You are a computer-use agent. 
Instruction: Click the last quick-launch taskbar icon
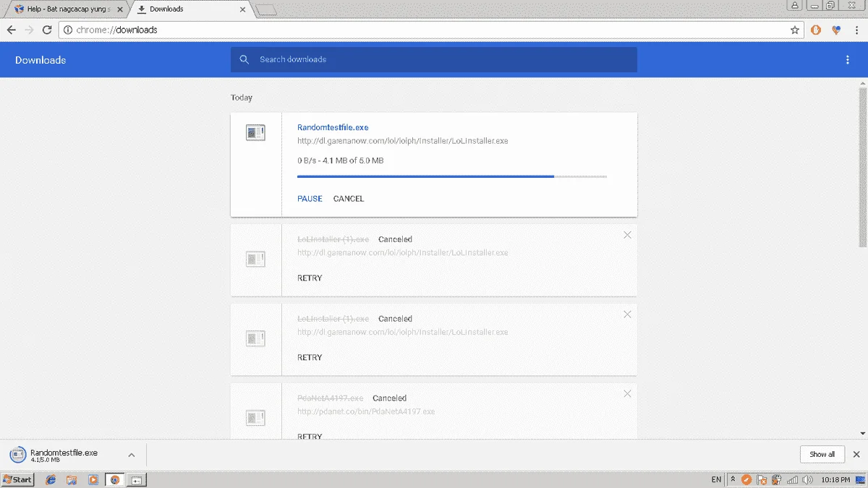pos(137,479)
